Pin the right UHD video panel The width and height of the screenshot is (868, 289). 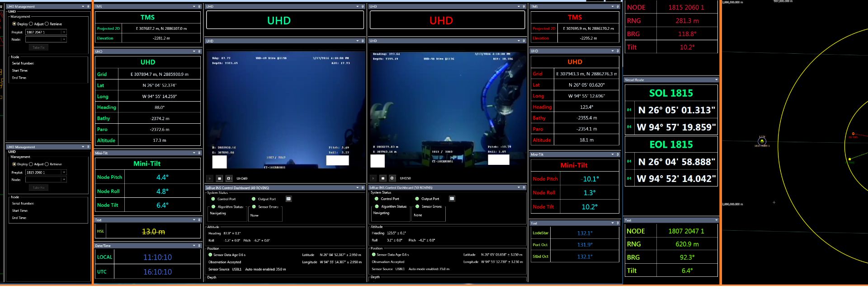[x=524, y=41]
